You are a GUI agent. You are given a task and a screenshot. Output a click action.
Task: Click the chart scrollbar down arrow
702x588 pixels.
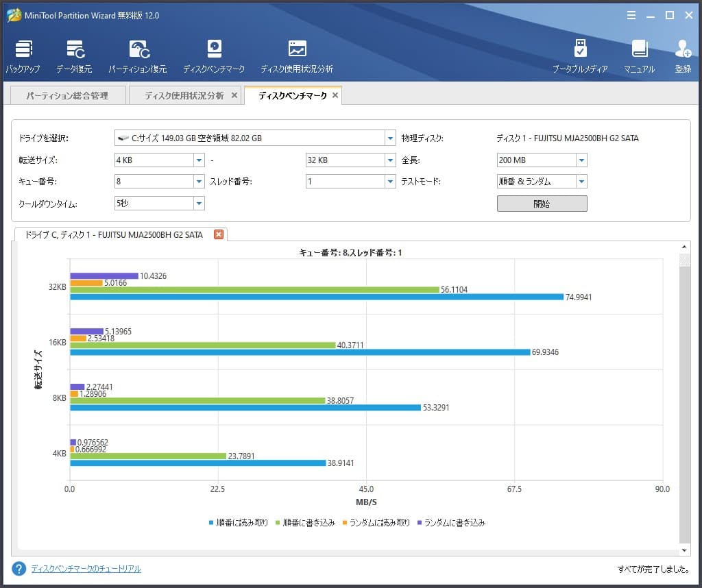[684, 550]
